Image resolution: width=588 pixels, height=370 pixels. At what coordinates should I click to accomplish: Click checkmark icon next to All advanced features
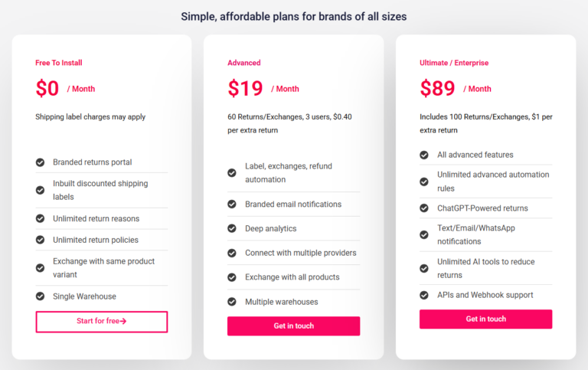click(424, 155)
